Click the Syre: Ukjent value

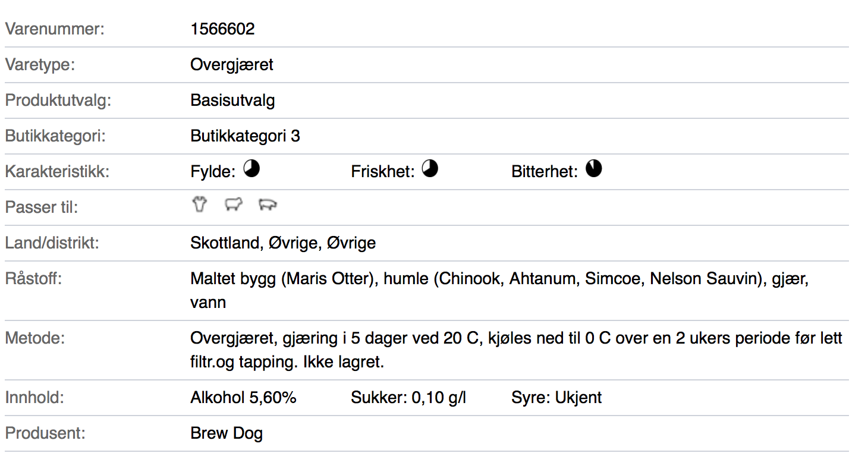556,398
